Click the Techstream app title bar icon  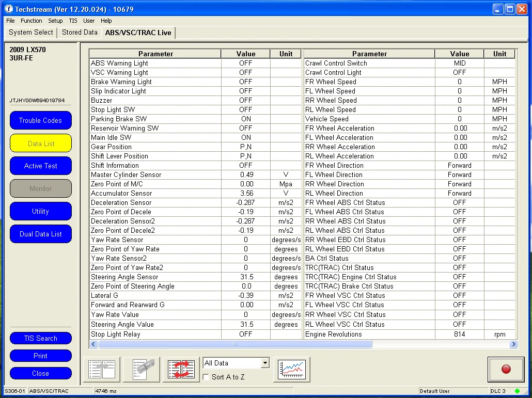pyautogui.click(x=8, y=9)
